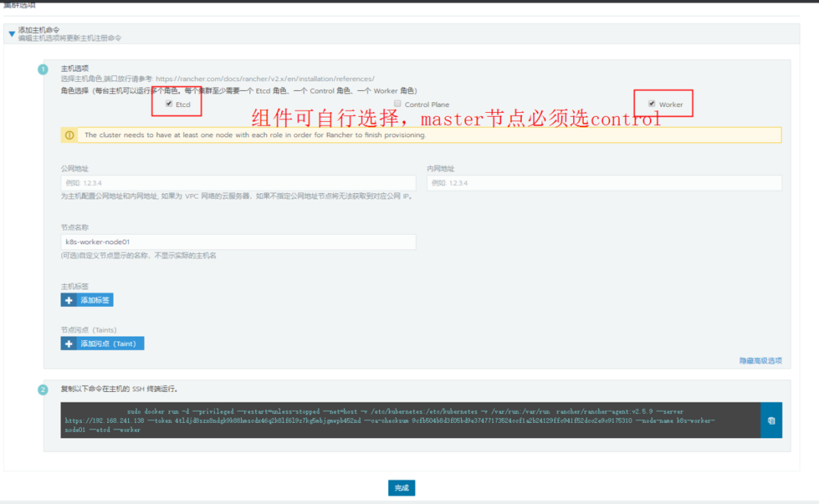This screenshot has width=819, height=504.
Task: Click the 公网地址 input field
Action: point(238,183)
